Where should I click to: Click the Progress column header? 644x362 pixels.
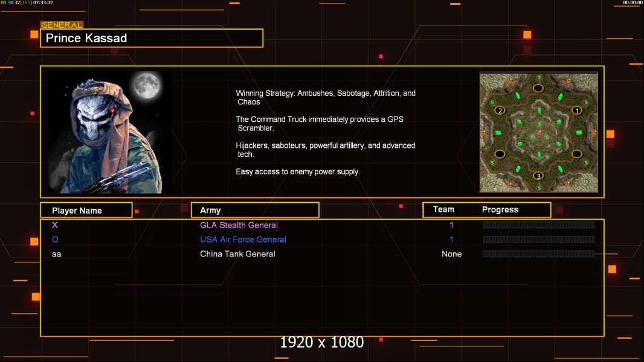point(500,209)
